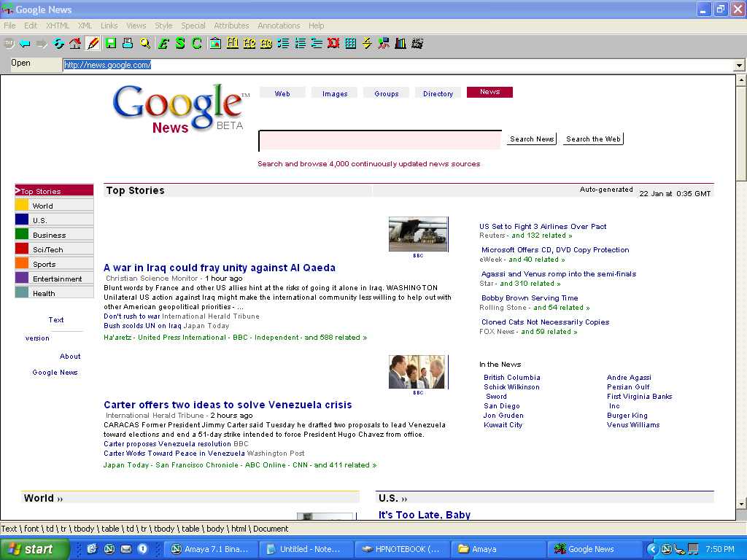Open the Carter Venezuela crisis headline

(x=228, y=405)
